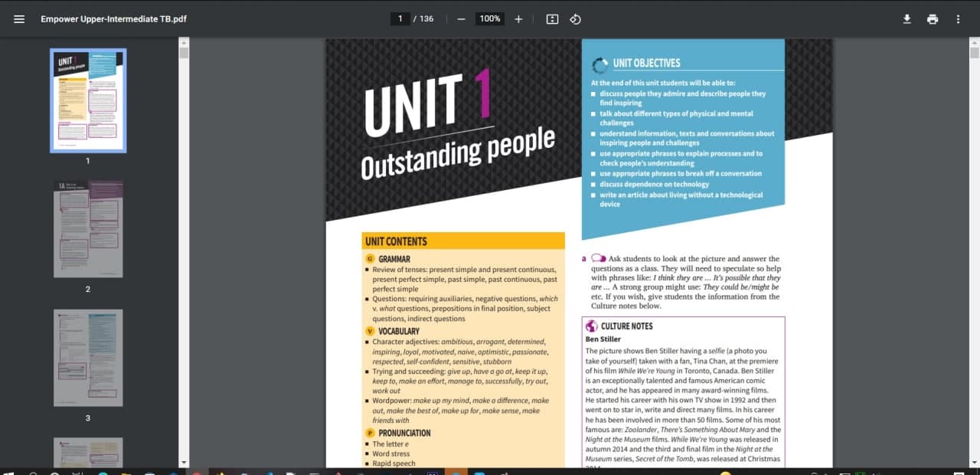This screenshot has height=475, width=980.
Task: Click the page number input field
Action: [x=400, y=19]
